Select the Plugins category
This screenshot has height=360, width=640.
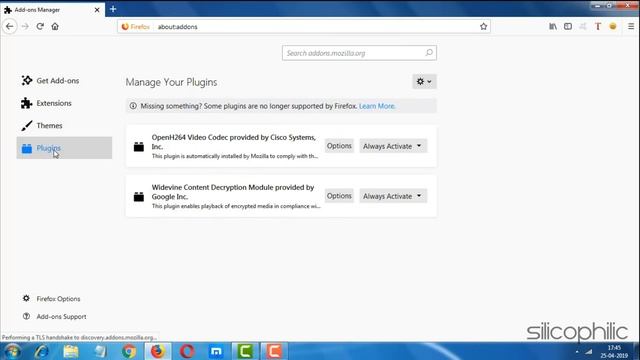pyautogui.click(x=64, y=148)
